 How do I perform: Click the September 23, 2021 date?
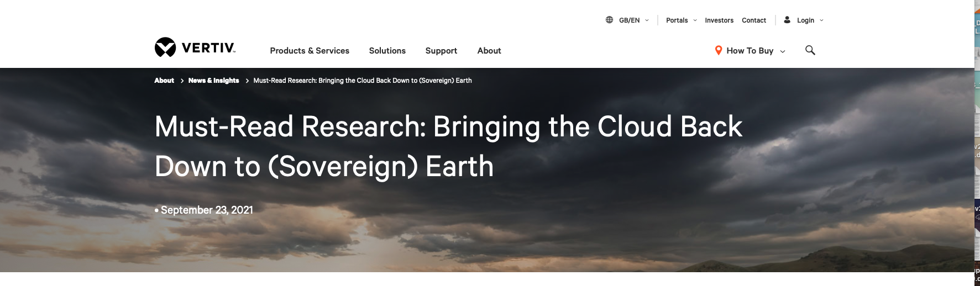207,210
